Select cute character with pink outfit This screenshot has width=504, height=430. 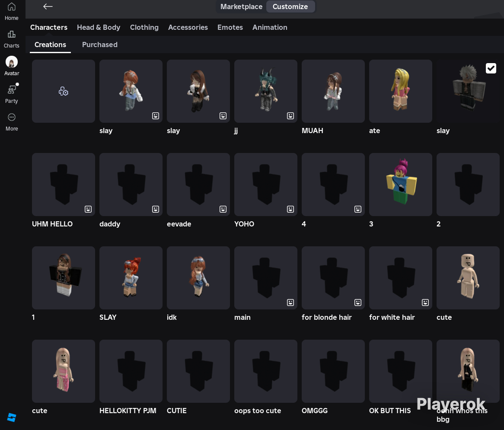(63, 371)
